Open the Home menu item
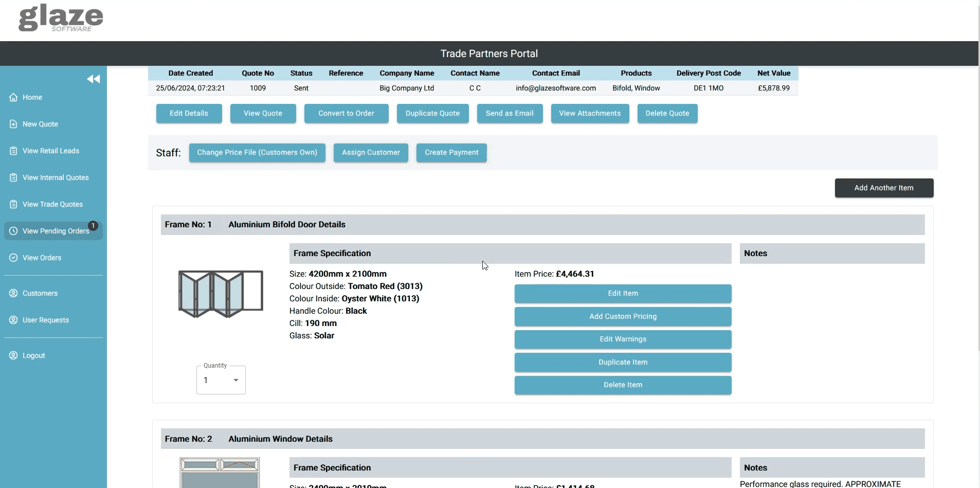Screen dimensions: 980x488 [53, 97]
